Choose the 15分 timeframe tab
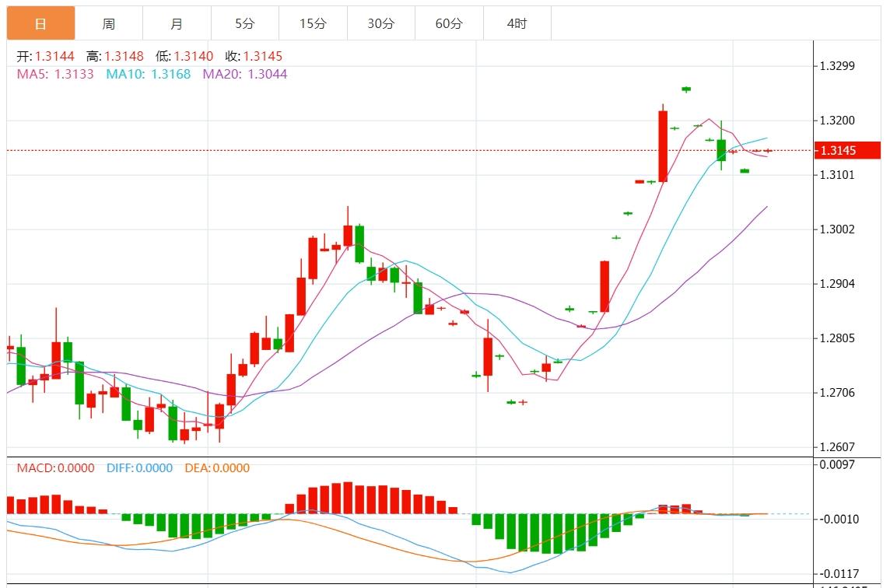The image size is (890, 588). [313, 23]
